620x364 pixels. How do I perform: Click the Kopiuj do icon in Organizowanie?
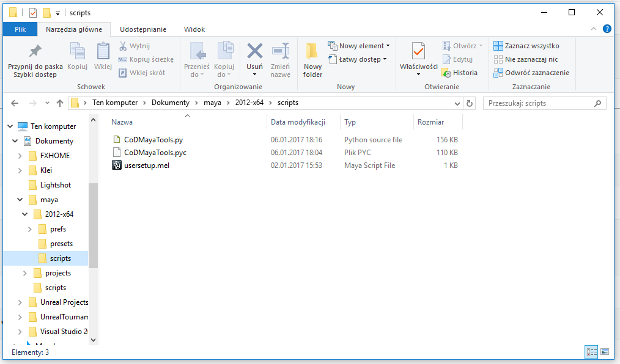[x=225, y=51]
